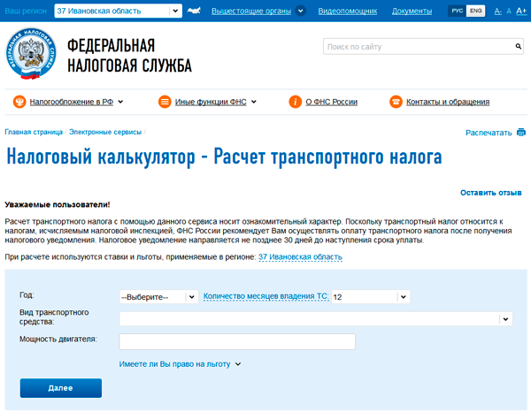Expand the Иные функции ФНС menu arrow
The height and width of the screenshot is (420, 531).
pos(254,102)
